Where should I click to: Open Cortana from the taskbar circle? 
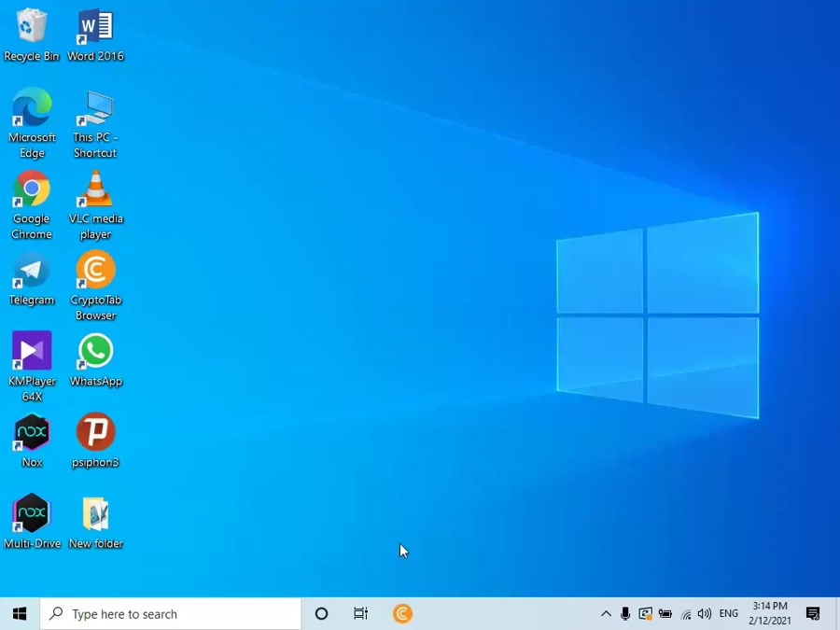pos(321,614)
